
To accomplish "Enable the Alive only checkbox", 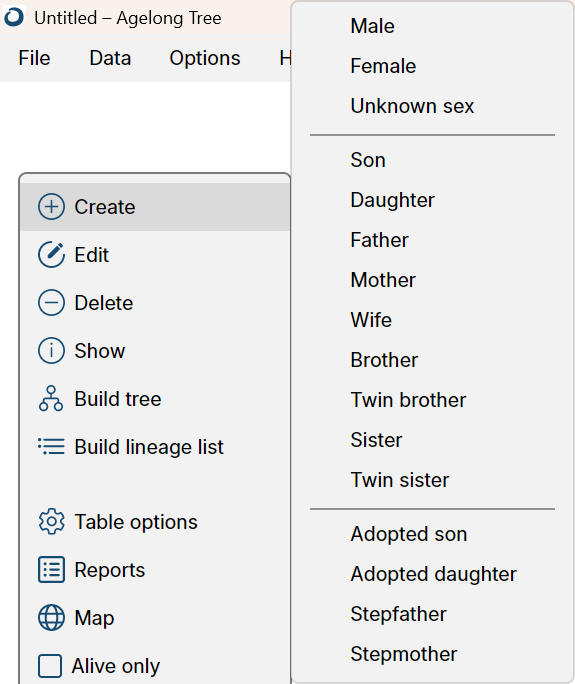I will pyautogui.click(x=50, y=666).
